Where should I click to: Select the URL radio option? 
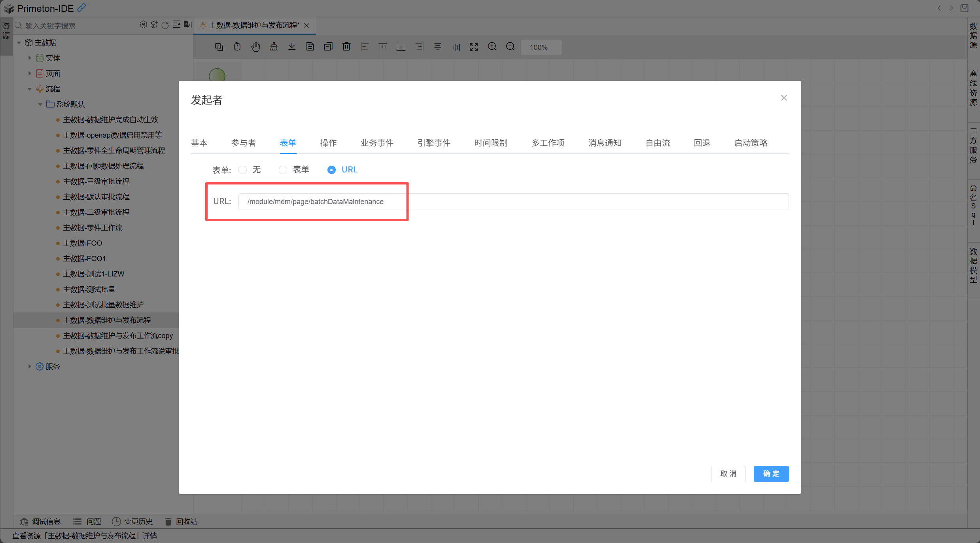click(x=331, y=170)
